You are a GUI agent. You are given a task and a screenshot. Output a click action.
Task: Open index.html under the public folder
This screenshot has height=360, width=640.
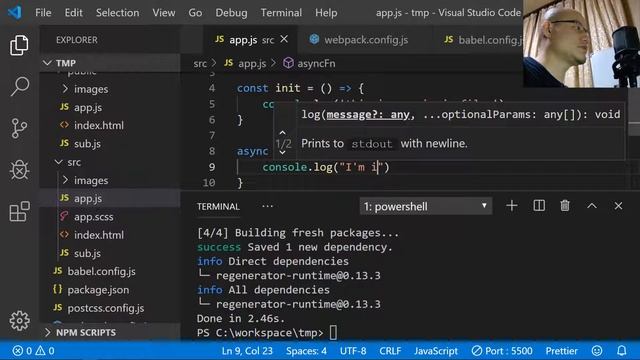click(99, 125)
